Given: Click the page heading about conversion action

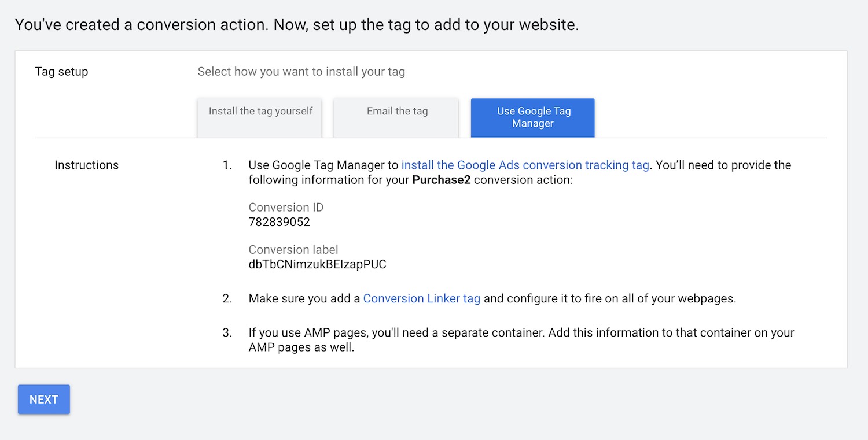Looking at the screenshot, I should click(297, 25).
